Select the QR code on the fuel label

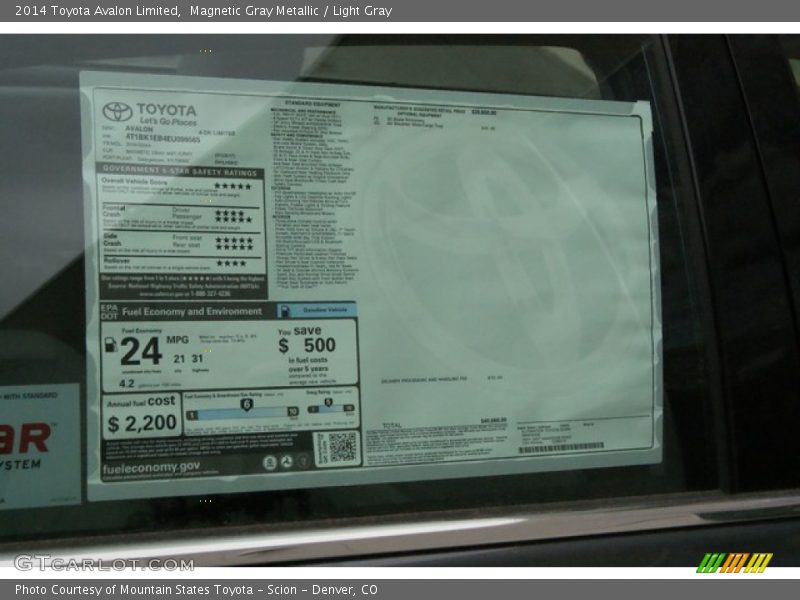tap(341, 445)
